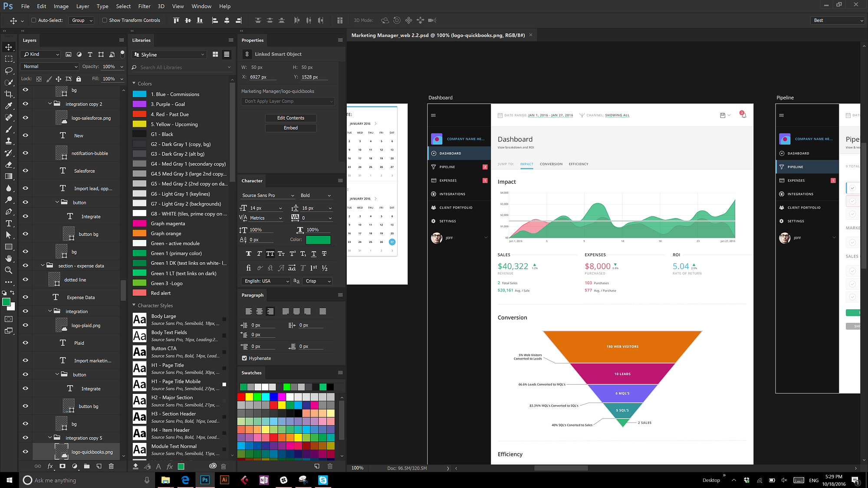Open the Filter menu
Viewport: 868px width, 488px height.
pyautogui.click(x=144, y=6)
